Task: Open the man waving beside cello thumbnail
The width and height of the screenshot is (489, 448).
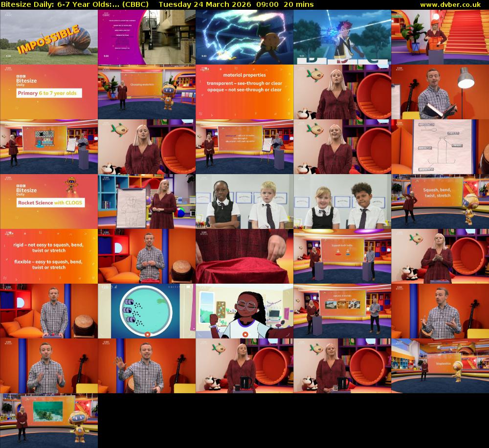Action: click(147, 366)
